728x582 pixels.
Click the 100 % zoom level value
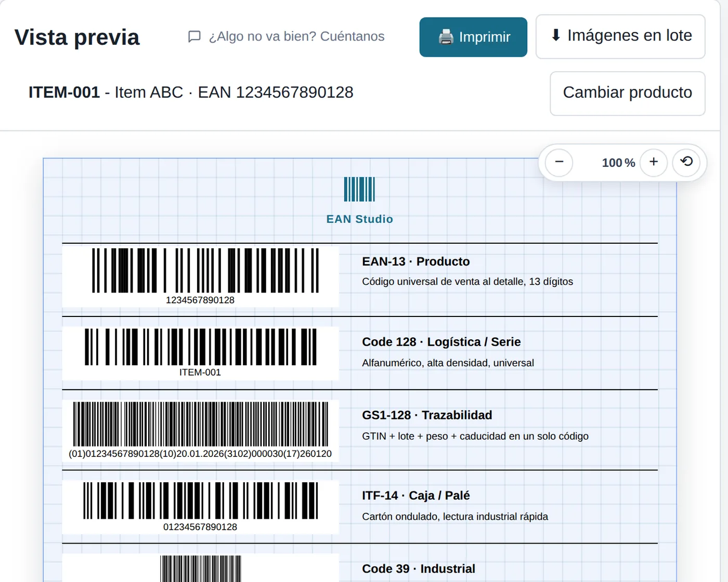point(618,163)
